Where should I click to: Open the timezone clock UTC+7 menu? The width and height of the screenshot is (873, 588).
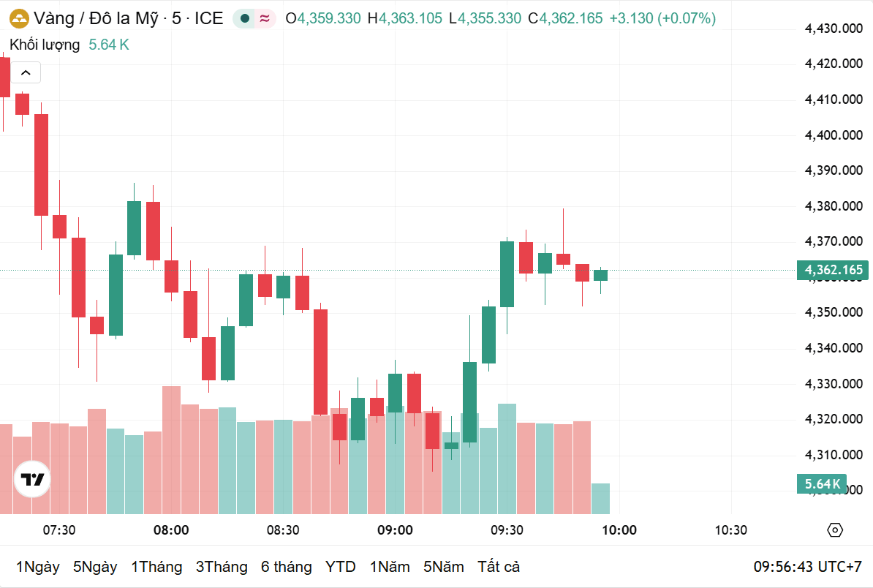[807, 567]
